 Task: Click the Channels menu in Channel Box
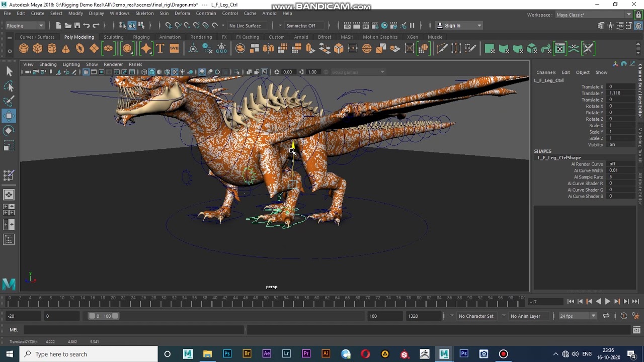point(546,72)
